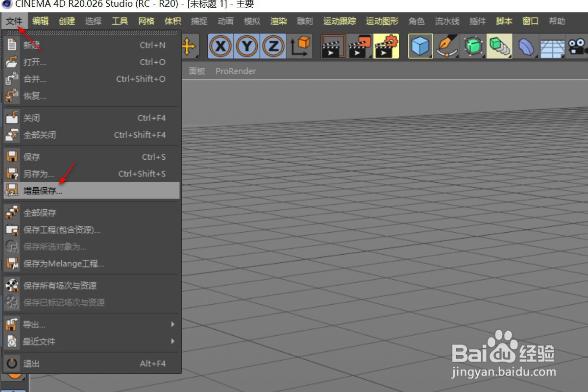
Task: Open the 运动跟踪 menu
Action: (340, 21)
